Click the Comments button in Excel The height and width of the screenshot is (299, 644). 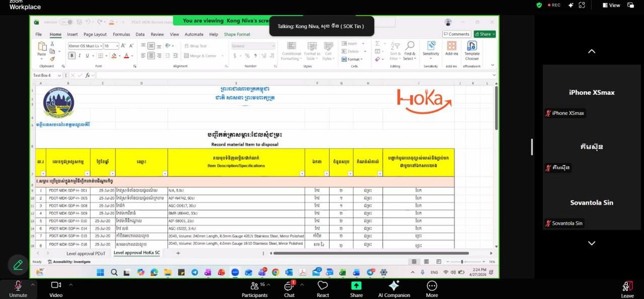coord(457,34)
